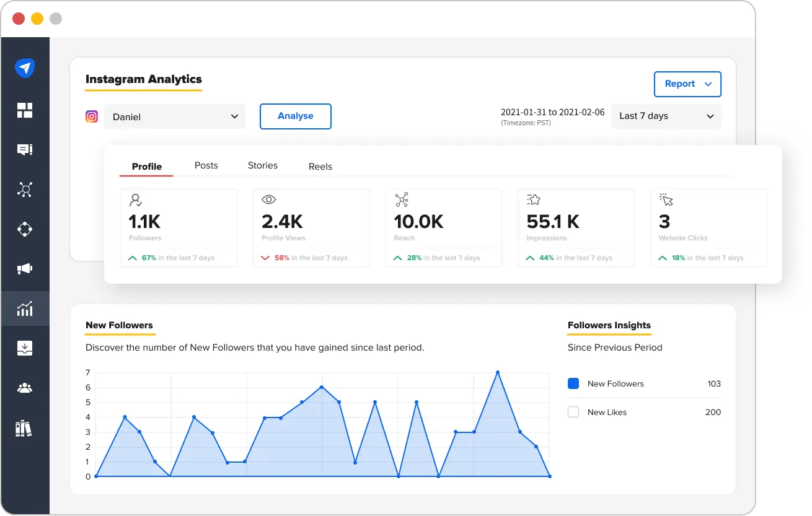Open the megaphone promotions icon
Screen dimensions: 812x516
click(x=25, y=268)
